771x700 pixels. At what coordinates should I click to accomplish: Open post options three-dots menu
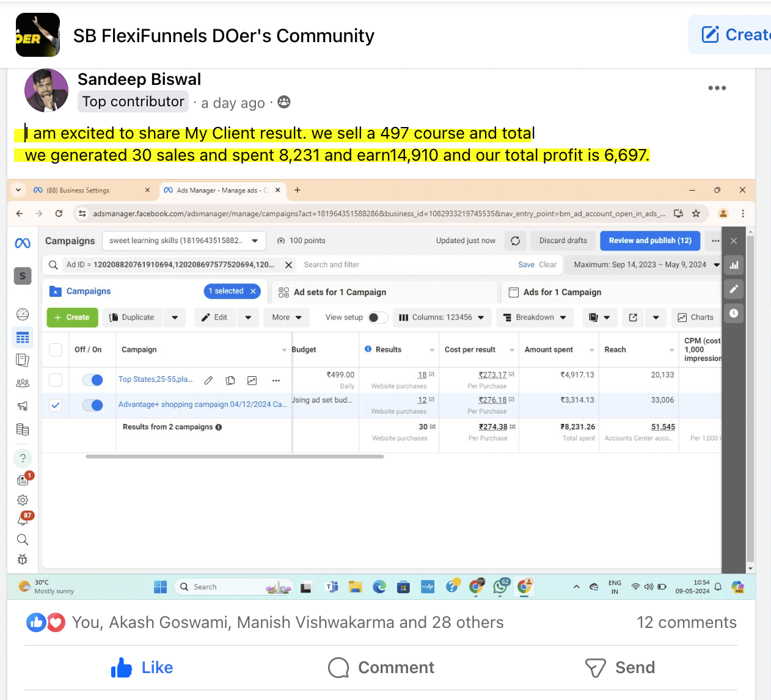[x=717, y=88]
